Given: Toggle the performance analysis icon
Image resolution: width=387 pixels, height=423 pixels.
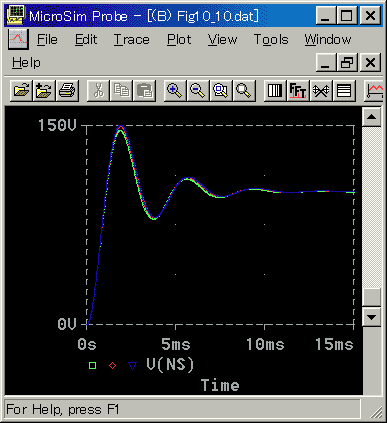Looking at the screenshot, I should pos(321,90).
